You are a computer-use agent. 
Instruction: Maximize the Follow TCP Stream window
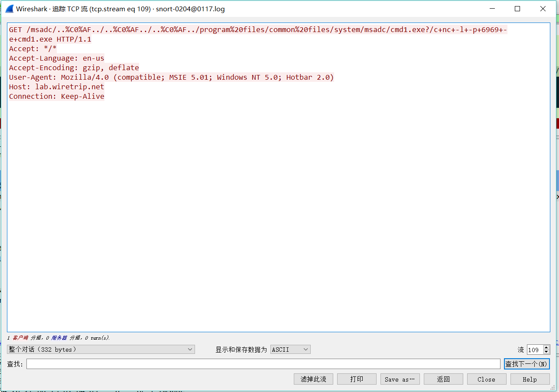point(517,9)
